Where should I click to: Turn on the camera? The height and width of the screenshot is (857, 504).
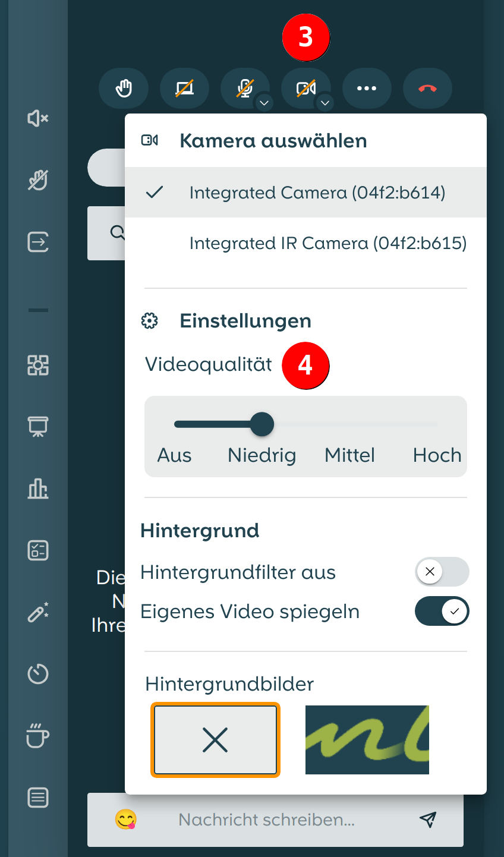coord(307,88)
